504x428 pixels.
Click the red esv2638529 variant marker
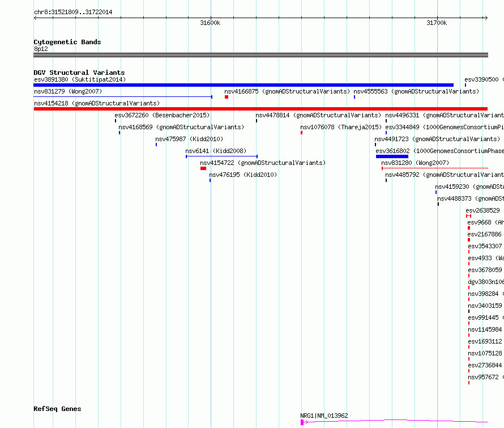tap(469, 216)
